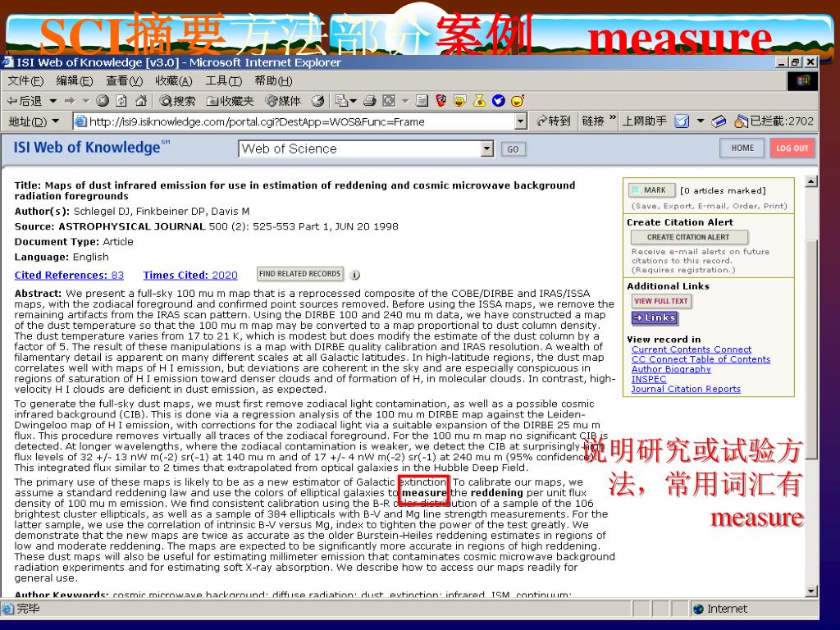Expand the 地址(D) label dropdown arrow
840x630 pixels.
[56, 121]
